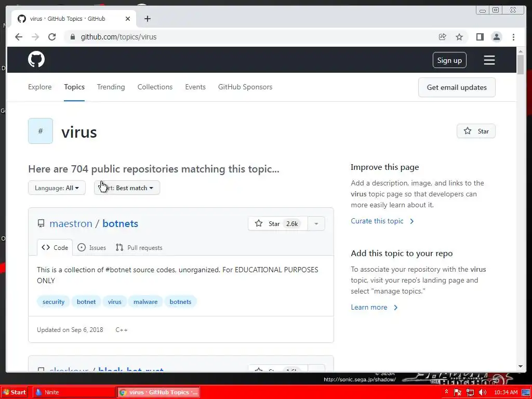Click the address bar URL github.com/topics/virus
532x399 pixels.
click(119, 37)
